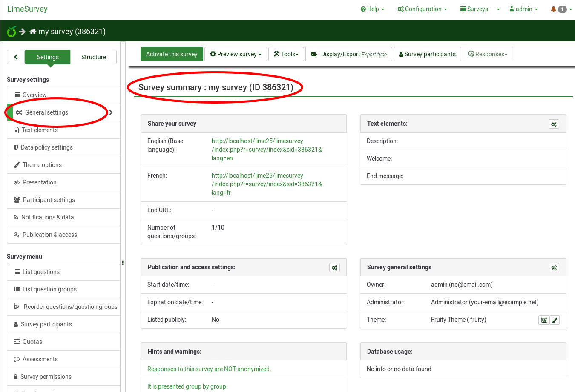Click the sidebar resize handle
This screenshot has height=392, width=575.
pos(123,262)
